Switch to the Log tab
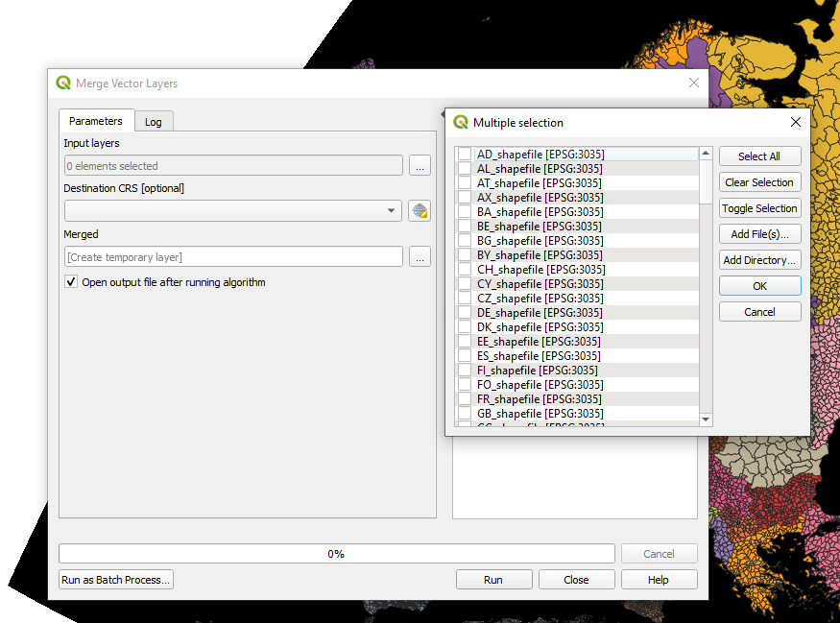The image size is (840, 623). (154, 122)
